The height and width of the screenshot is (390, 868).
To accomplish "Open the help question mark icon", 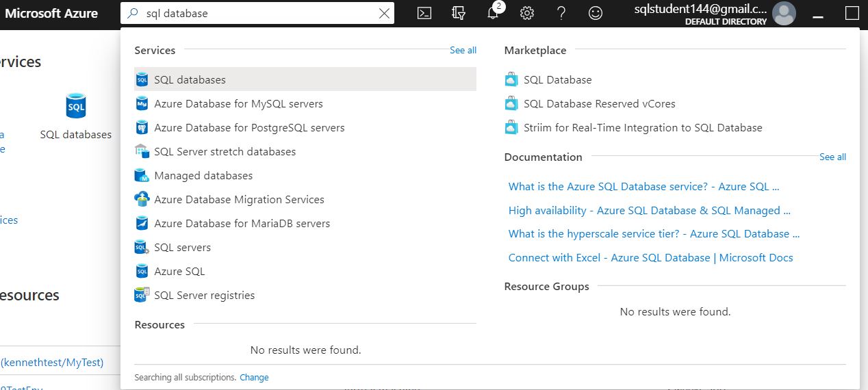I will tap(561, 13).
